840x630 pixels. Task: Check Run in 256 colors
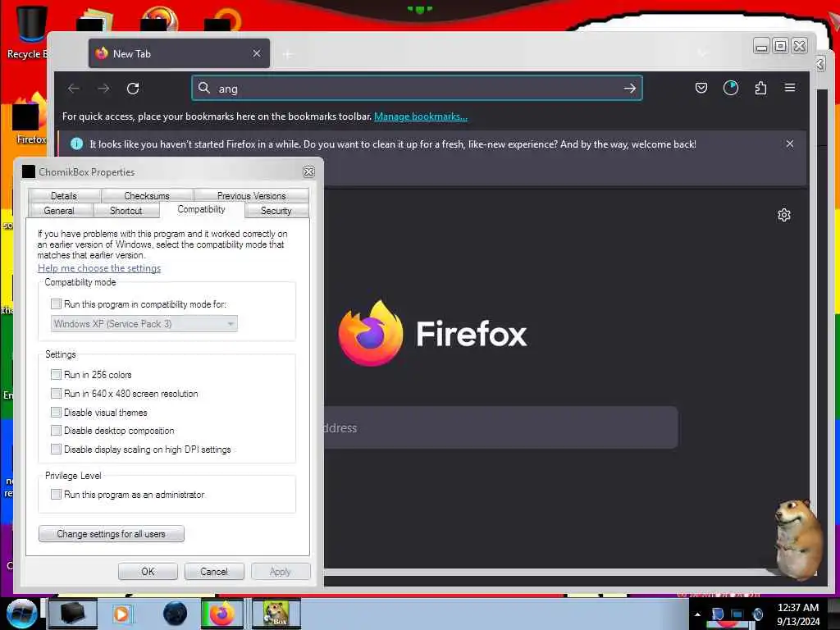[56, 374]
